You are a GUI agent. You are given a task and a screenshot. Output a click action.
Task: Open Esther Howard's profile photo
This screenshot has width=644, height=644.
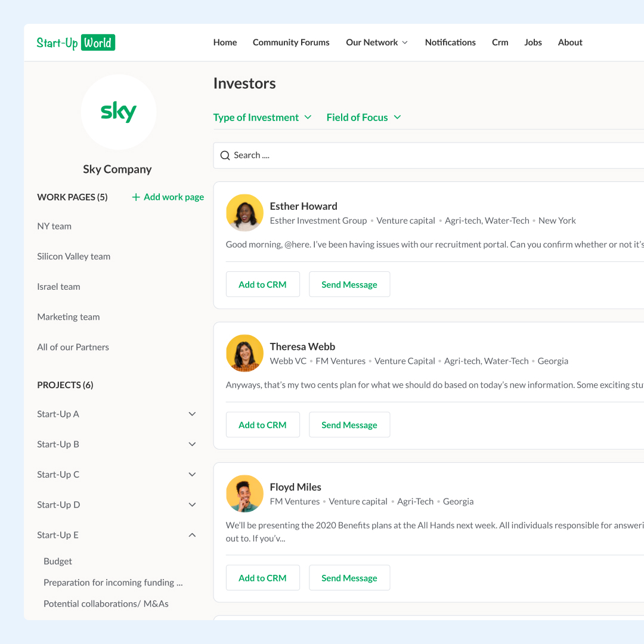click(244, 213)
